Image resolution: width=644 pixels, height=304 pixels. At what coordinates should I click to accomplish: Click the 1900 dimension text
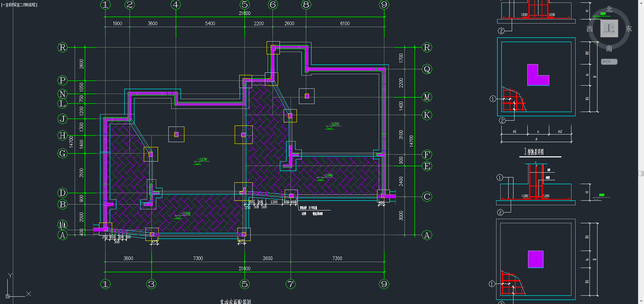click(117, 24)
